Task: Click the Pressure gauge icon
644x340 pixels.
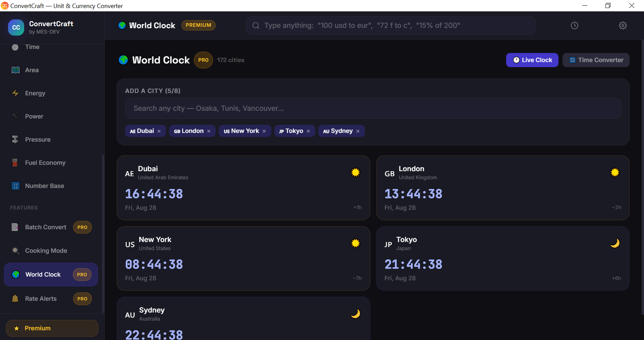Action: click(15, 139)
